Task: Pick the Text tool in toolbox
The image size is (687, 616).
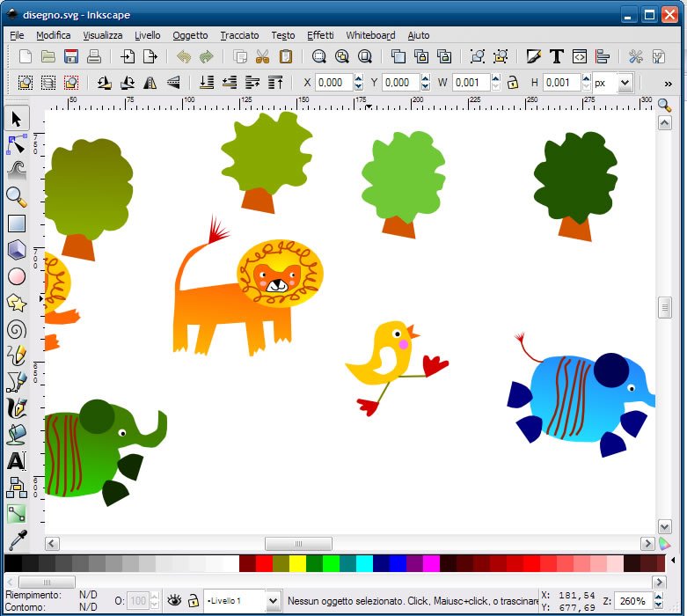Action: [x=16, y=460]
